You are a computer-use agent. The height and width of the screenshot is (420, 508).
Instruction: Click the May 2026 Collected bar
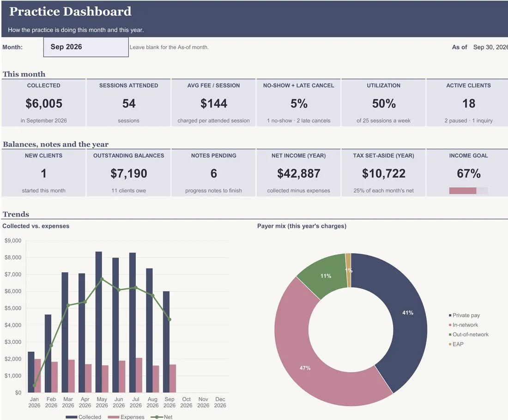coord(98,322)
